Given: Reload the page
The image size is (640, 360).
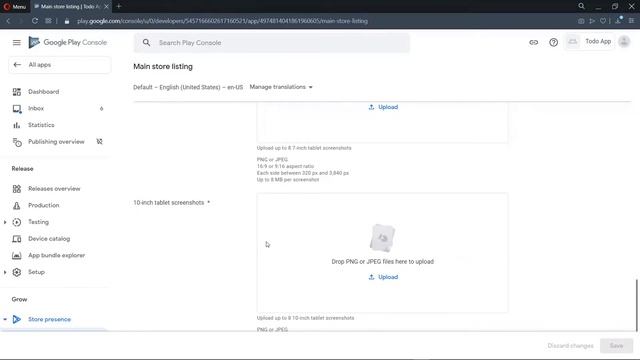Looking at the screenshot, I should [35, 21].
